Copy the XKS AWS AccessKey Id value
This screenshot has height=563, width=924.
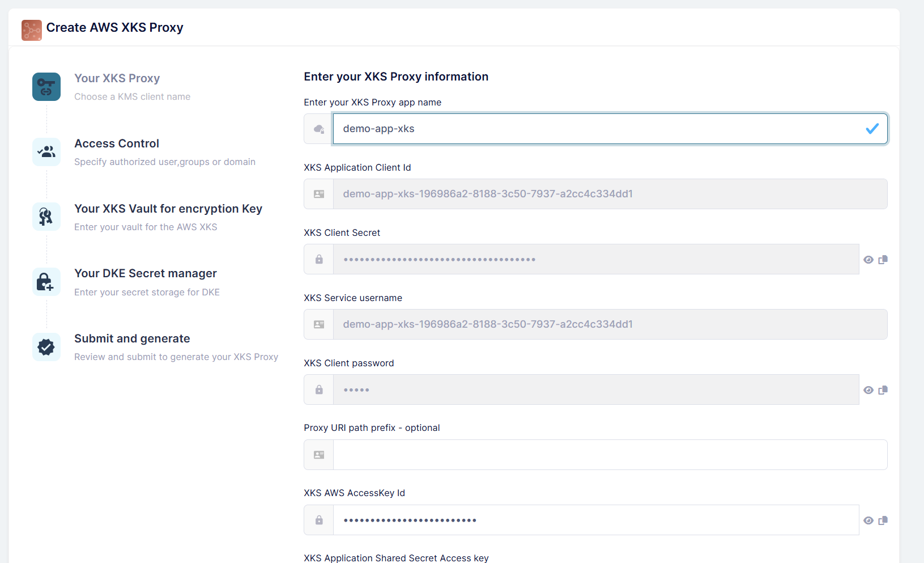[883, 520]
